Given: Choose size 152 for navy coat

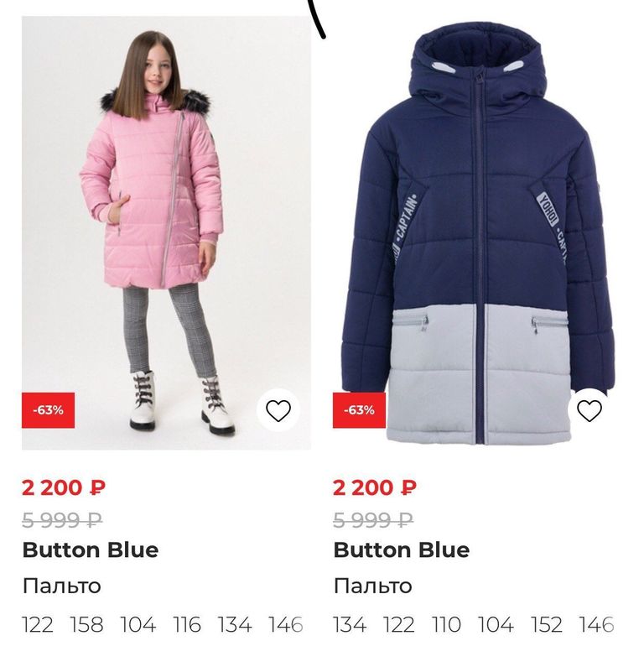Looking at the screenshot, I should (x=546, y=624).
